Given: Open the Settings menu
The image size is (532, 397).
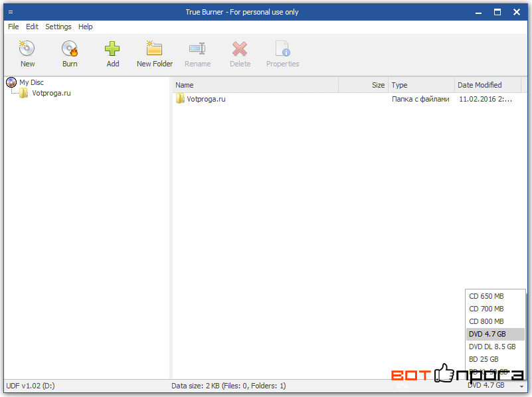Looking at the screenshot, I should pyautogui.click(x=58, y=27).
